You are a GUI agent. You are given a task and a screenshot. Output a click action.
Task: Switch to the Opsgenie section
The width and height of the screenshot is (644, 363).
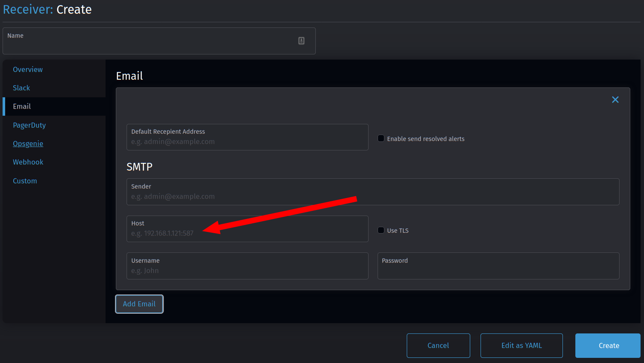click(28, 143)
